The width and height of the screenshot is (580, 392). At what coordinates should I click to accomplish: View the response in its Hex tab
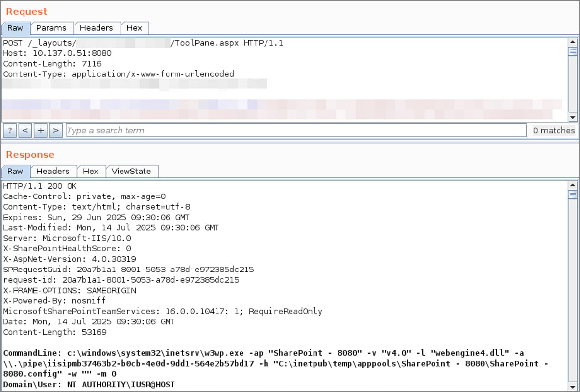tap(92, 171)
